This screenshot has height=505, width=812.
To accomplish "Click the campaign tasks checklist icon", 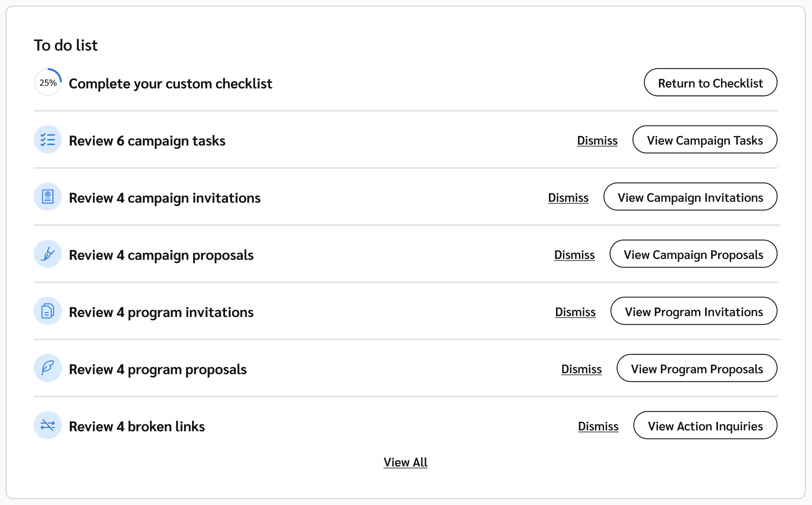I will (48, 139).
